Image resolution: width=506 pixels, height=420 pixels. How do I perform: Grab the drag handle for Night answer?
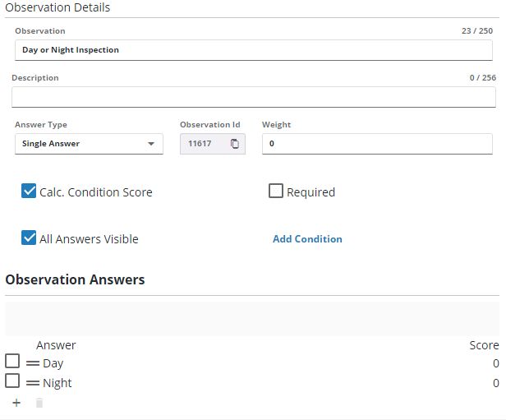pyautogui.click(x=33, y=382)
